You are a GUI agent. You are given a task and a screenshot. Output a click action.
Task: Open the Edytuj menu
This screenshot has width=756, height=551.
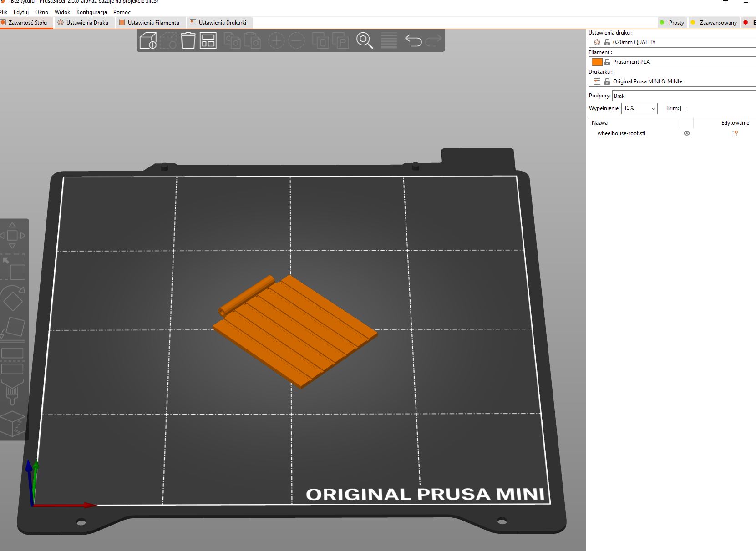click(21, 12)
